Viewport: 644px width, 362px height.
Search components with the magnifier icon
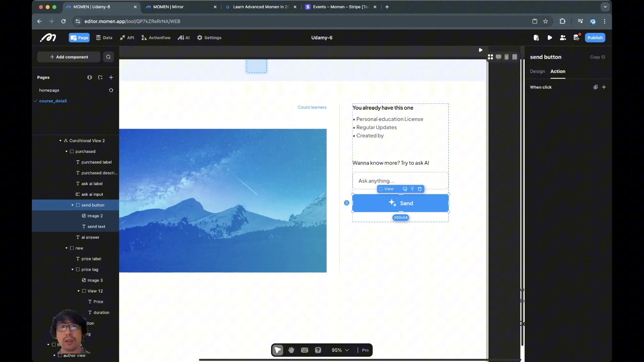[108, 57]
